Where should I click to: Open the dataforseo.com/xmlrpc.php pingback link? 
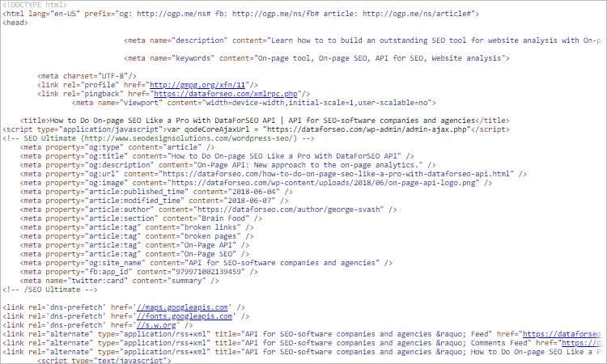click(226, 94)
